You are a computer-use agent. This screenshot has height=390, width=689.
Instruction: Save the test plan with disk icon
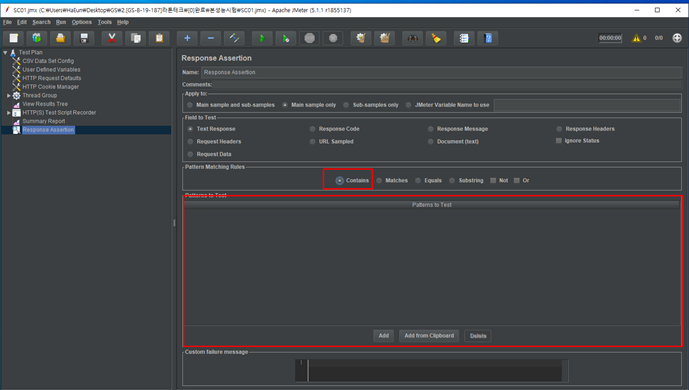click(x=84, y=38)
